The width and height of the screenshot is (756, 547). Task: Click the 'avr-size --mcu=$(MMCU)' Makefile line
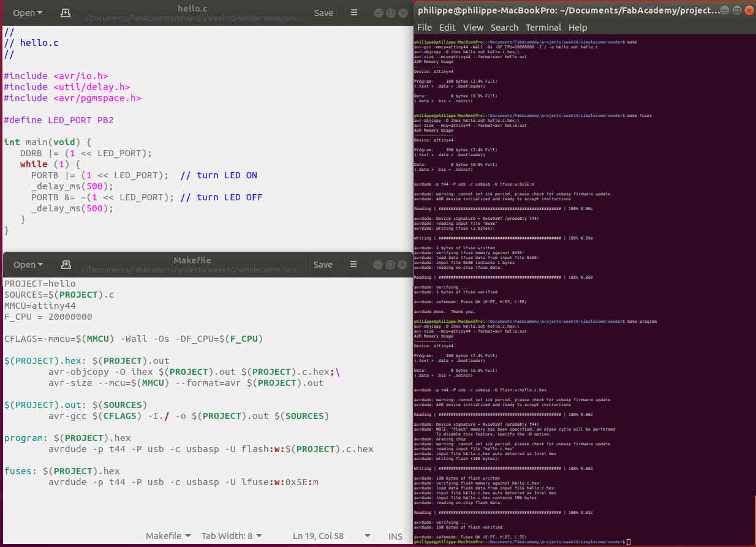click(186, 383)
